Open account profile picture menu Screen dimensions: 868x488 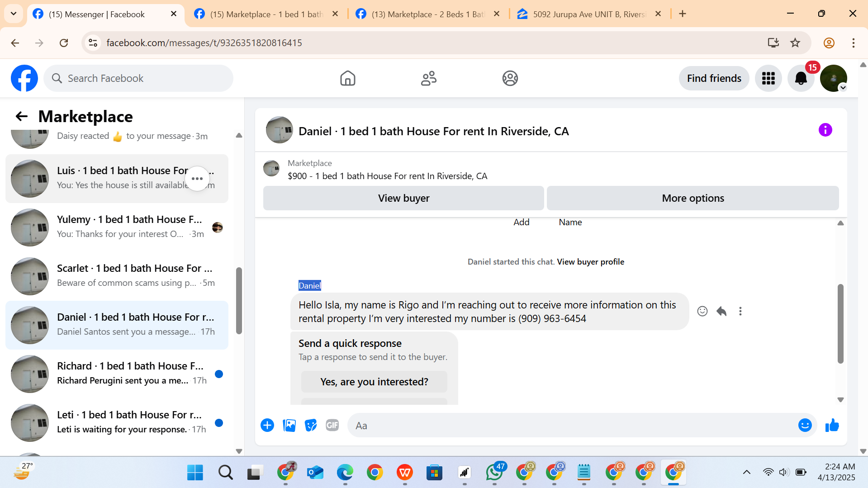833,78
